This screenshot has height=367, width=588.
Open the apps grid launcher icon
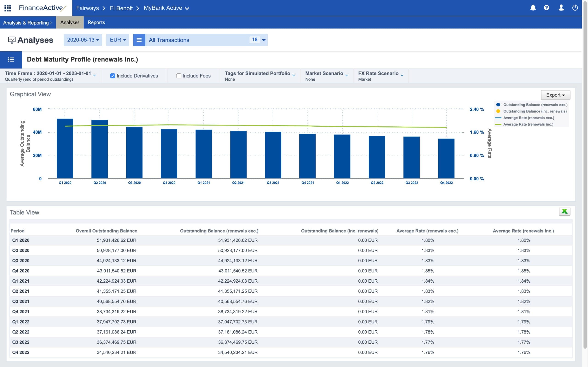click(x=8, y=8)
